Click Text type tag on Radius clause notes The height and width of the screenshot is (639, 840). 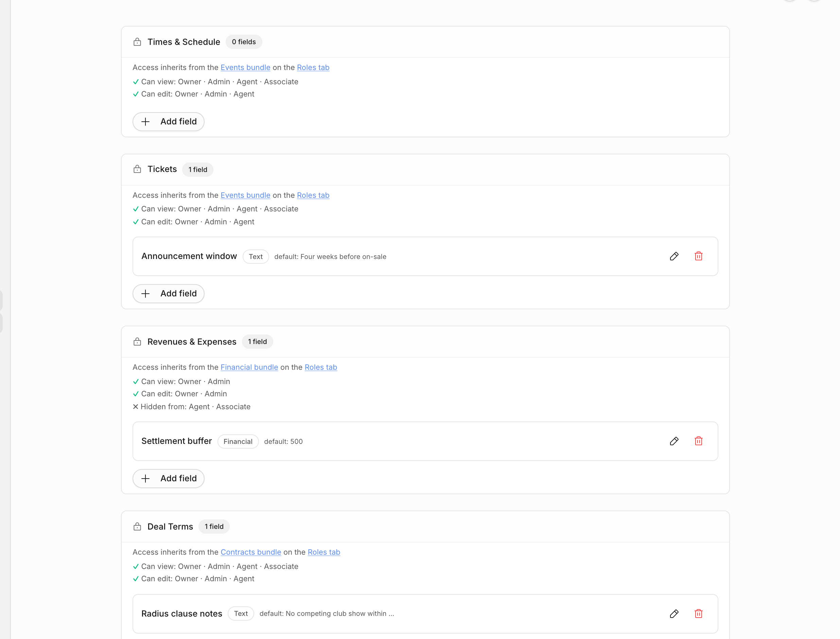(241, 614)
